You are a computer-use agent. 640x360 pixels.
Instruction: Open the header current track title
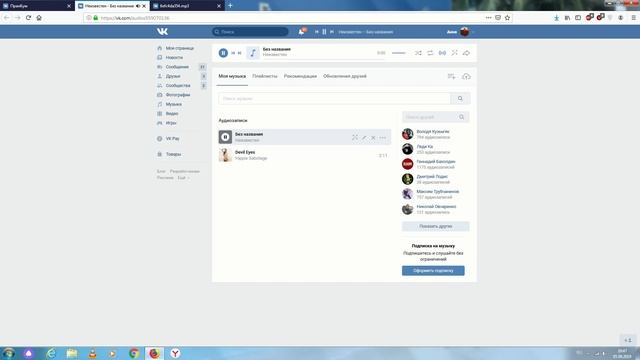366,31
